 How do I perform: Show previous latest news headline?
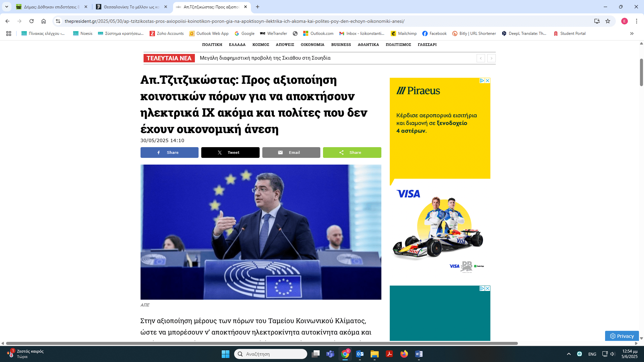[x=481, y=58]
